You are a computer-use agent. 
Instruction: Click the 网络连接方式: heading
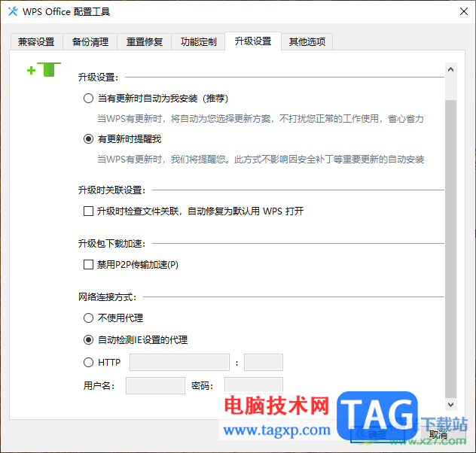tap(108, 296)
